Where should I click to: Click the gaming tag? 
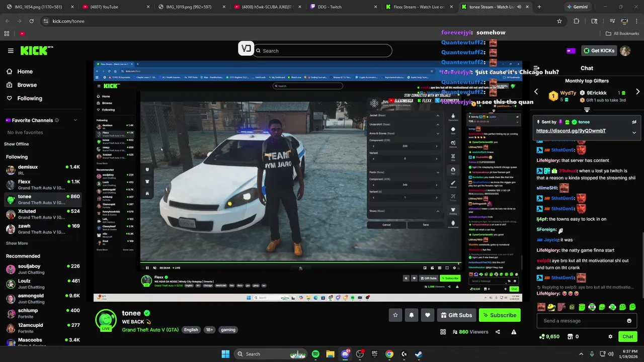pyautogui.click(x=228, y=330)
